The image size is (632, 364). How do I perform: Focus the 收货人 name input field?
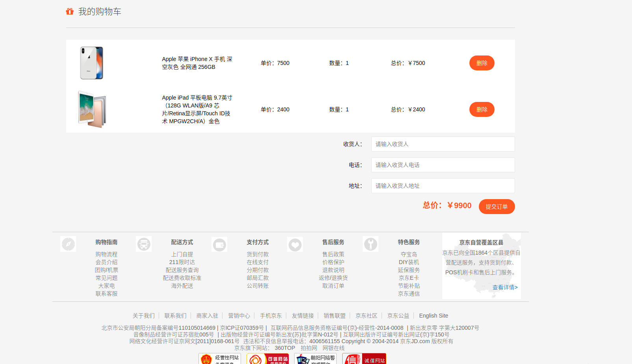pos(443,144)
